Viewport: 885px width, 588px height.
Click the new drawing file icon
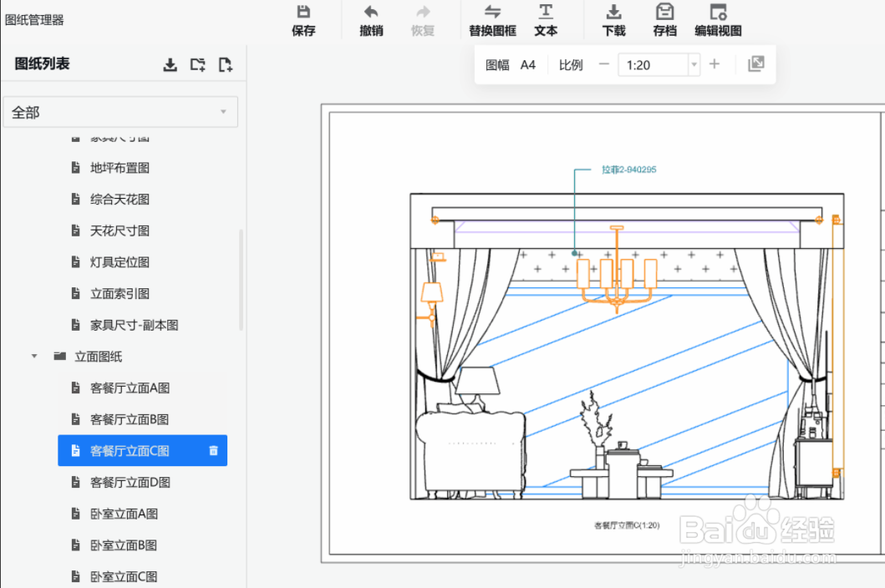click(225, 65)
